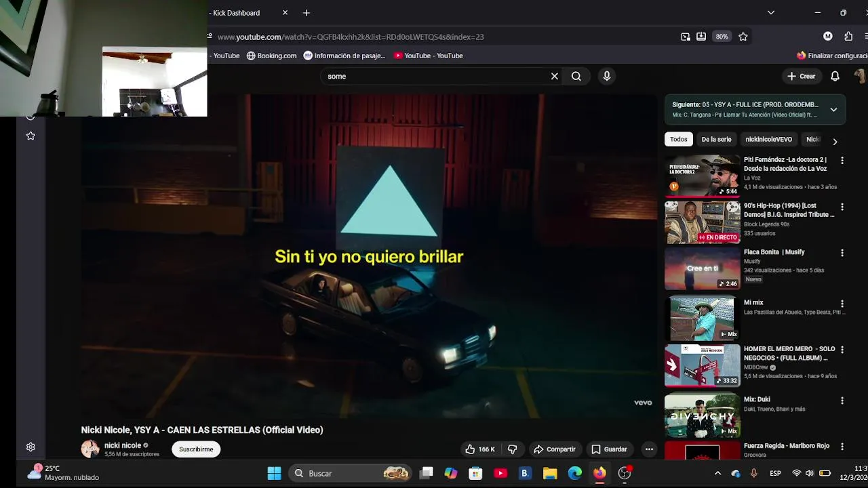Click Finalizar configuración in bookmarks bar
Screen dimensions: 868x488
pos(833,56)
